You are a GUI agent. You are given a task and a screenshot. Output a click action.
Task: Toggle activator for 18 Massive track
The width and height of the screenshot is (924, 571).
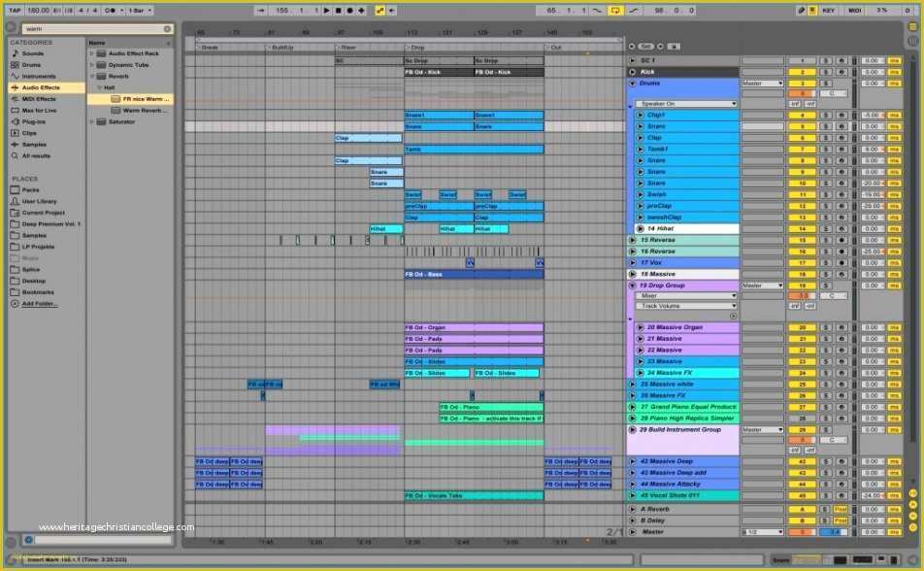pyautogui.click(x=802, y=274)
